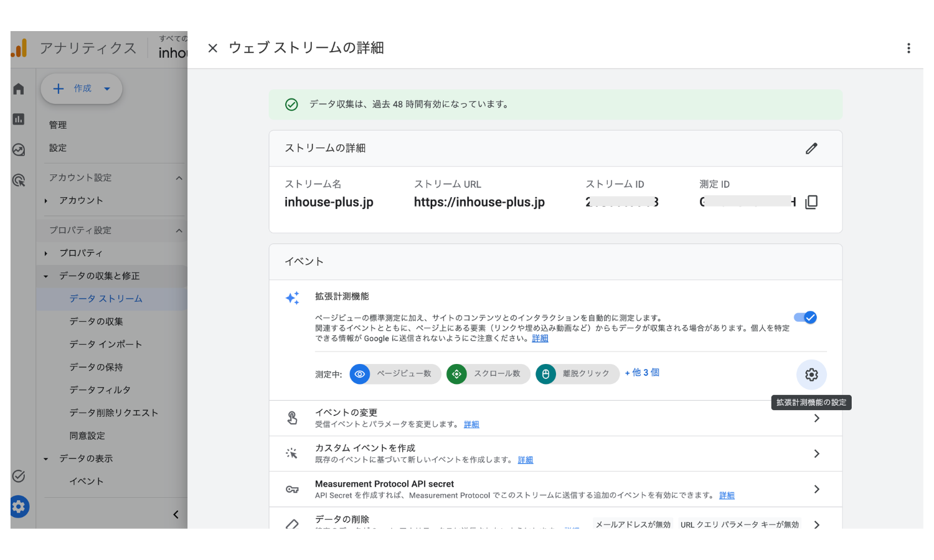934x560 pixels.
Task: Click stream name inhouse-plus.jp
Action: tap(329, 202)
